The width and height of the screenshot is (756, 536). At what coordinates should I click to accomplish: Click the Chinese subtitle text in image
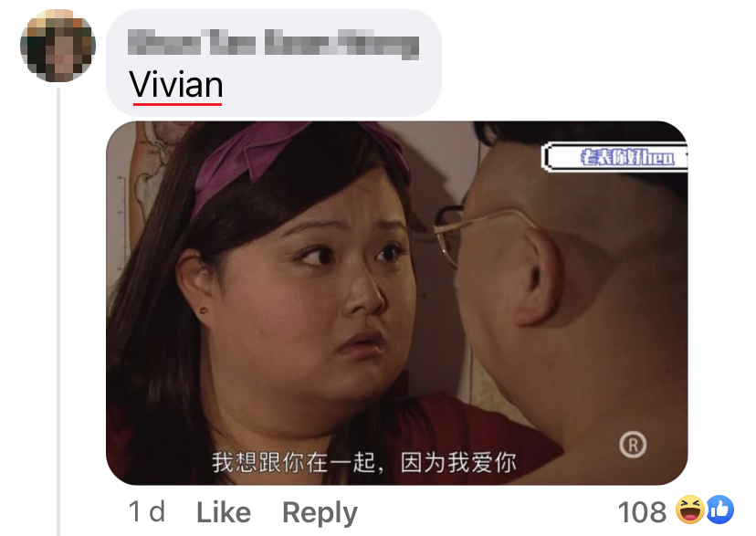click(x=364, y=462)
